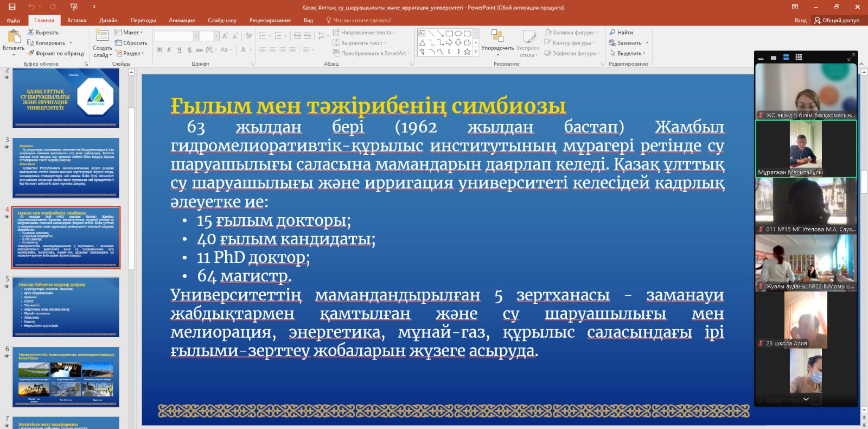Open Выровнять текст dropdown

(360, 43)
